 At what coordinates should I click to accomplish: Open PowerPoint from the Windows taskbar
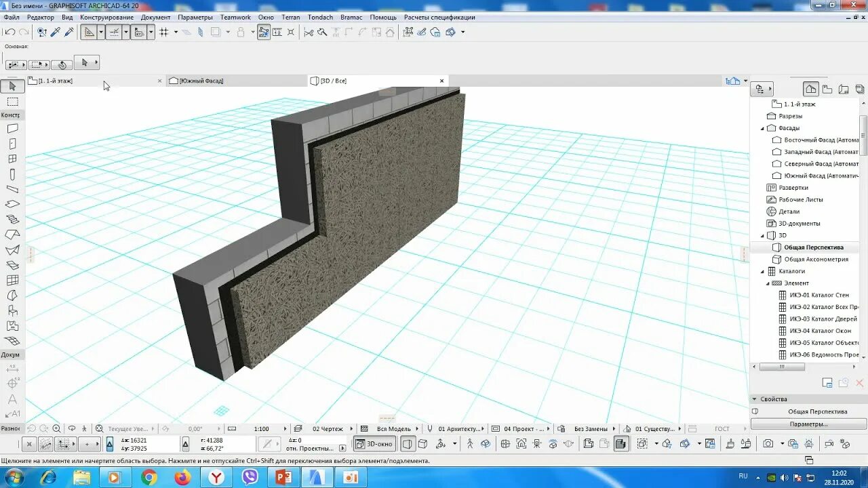coord(283,477)
